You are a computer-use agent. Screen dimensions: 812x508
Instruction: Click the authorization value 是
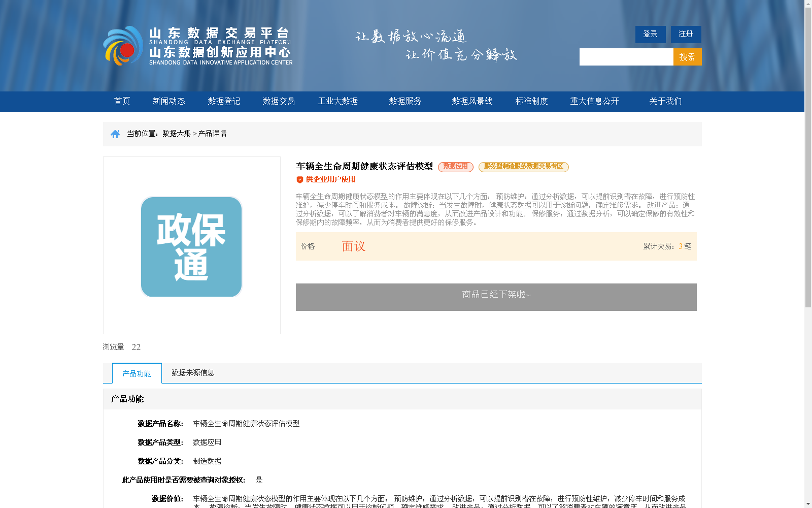click(259, 480)
